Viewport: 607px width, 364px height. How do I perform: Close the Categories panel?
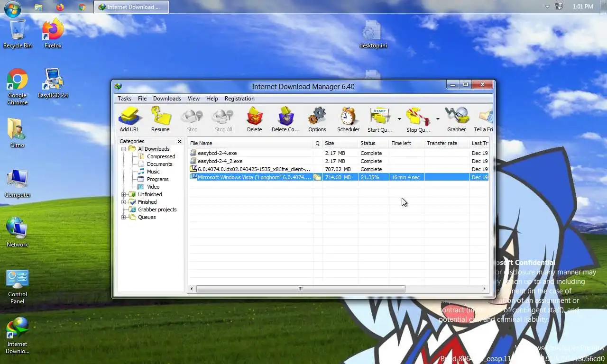(x=180, y=141)
